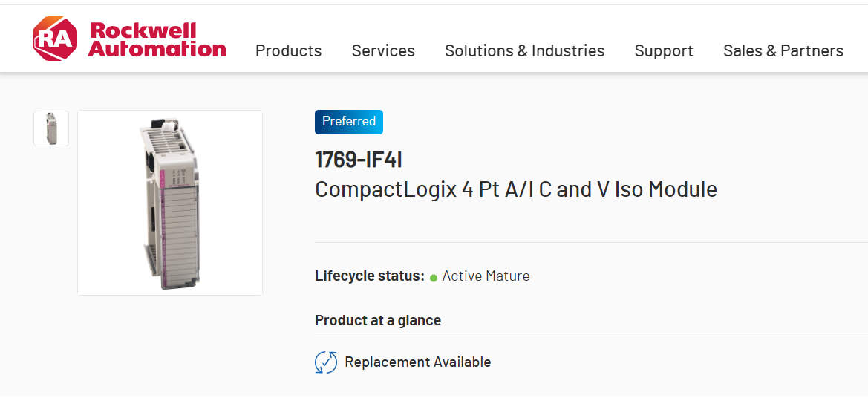
Task: Expand the Sales & Partners menu
Action: tap(783, 50)
